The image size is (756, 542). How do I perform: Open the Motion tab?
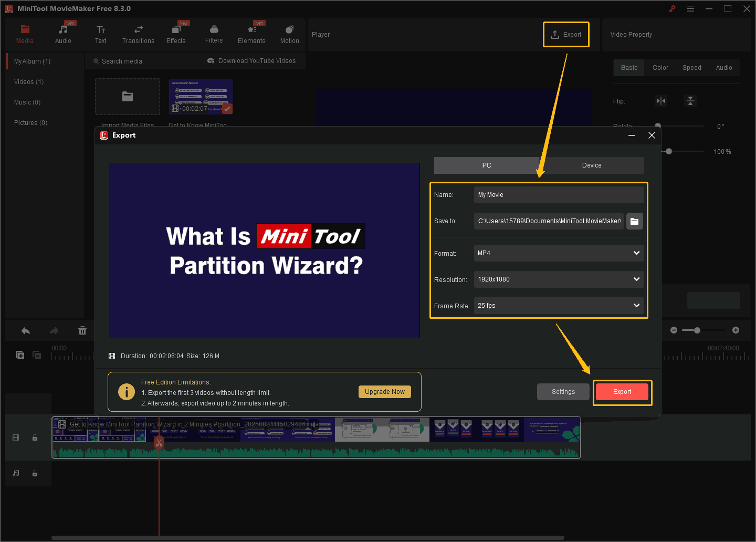click(x=289, y=34)
